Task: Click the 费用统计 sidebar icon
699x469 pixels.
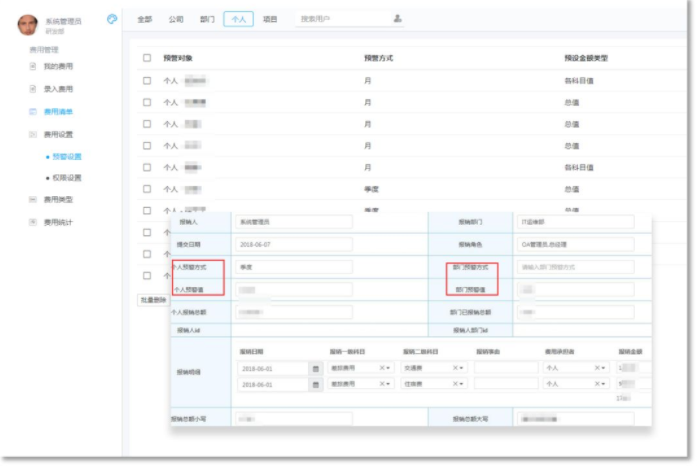Action: click(33, 222)
